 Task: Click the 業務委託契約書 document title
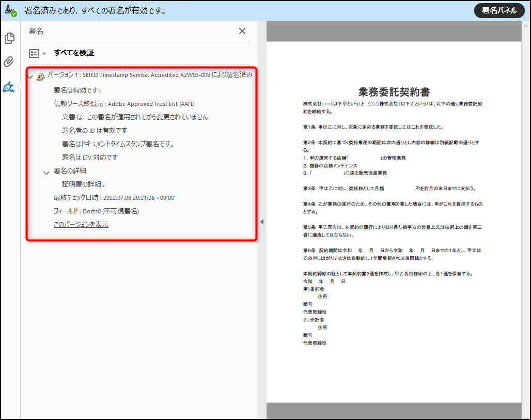click(x=394, y=92)
